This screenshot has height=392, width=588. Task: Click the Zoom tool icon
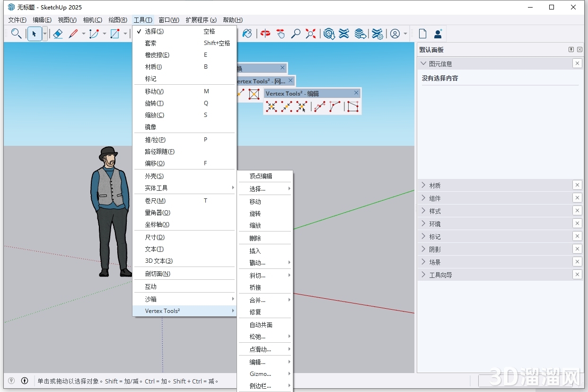(x=296, y=34)
